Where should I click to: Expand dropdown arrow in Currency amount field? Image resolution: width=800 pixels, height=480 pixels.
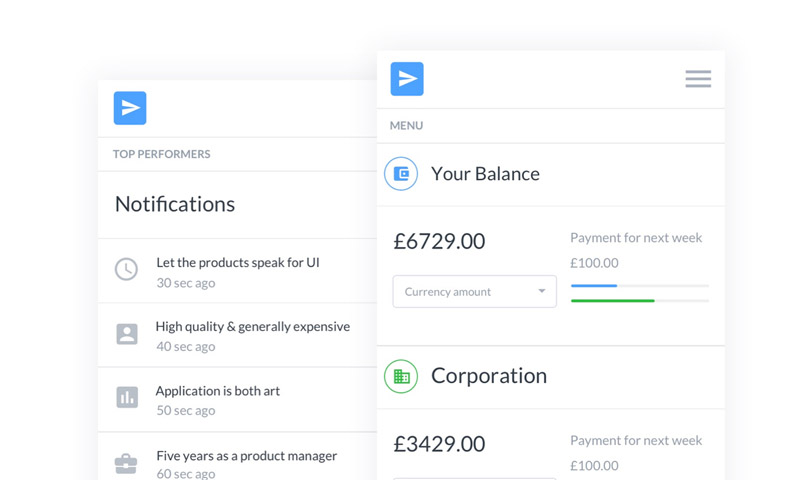(x=542, y=291)
